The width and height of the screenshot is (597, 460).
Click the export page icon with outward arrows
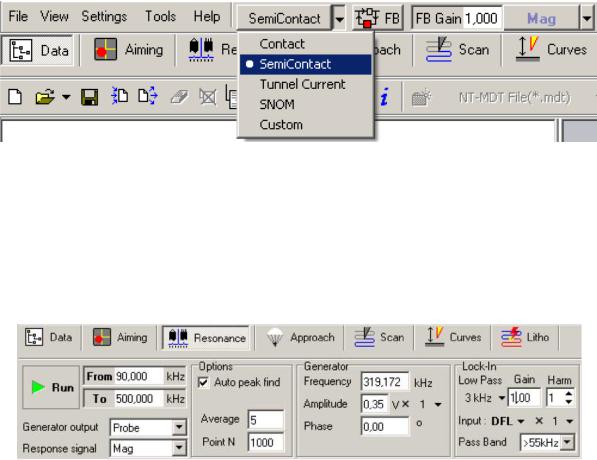[x=148, y=95]
